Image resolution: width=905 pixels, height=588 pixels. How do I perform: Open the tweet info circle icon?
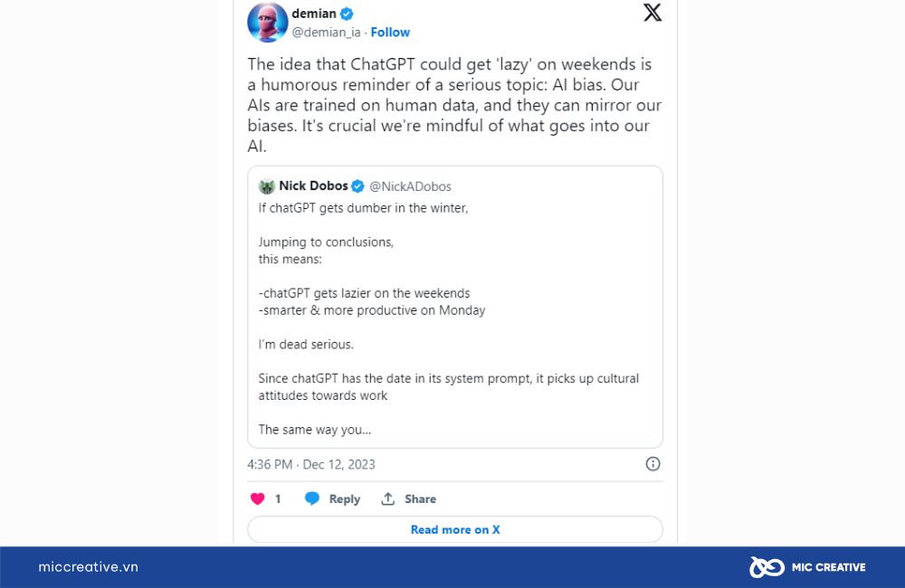pos(653,464)
